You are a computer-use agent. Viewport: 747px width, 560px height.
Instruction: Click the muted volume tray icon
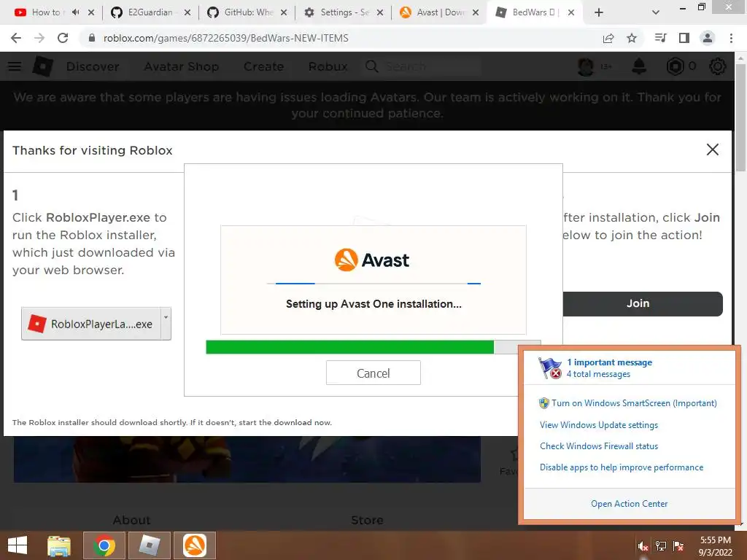[643, 546]
